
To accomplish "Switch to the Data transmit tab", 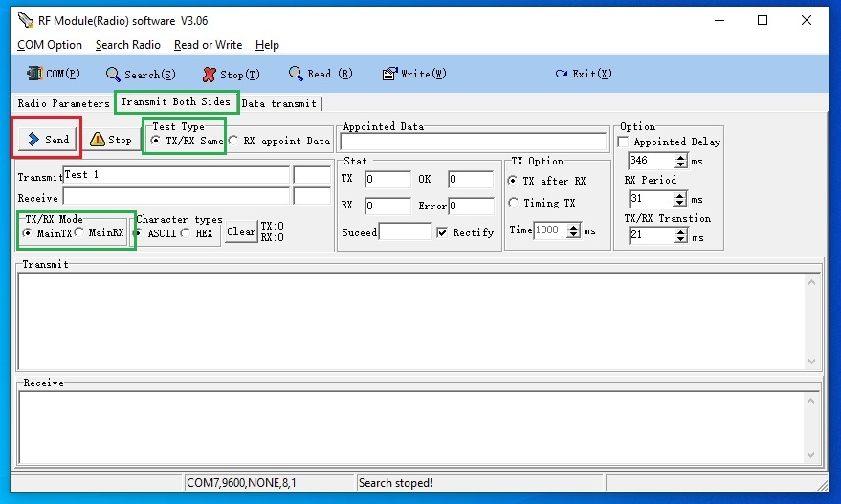I will pos(279,103).
